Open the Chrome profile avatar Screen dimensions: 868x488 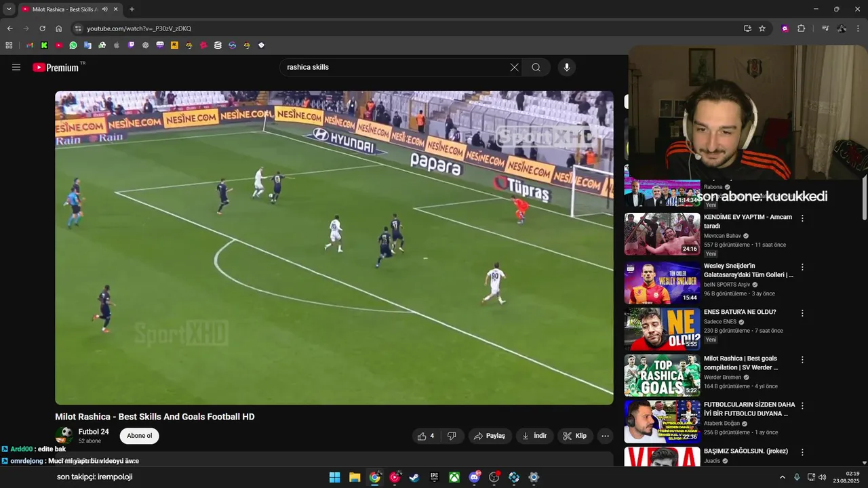(x=842, y=28)
